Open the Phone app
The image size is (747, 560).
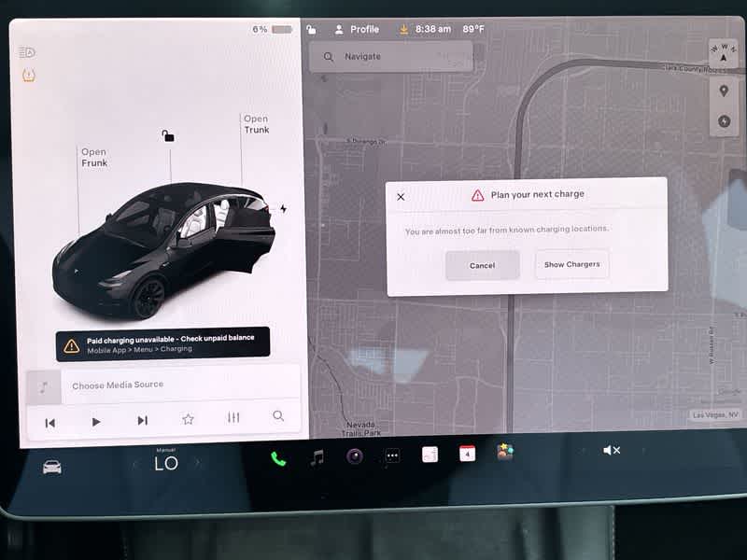[278, 458]
